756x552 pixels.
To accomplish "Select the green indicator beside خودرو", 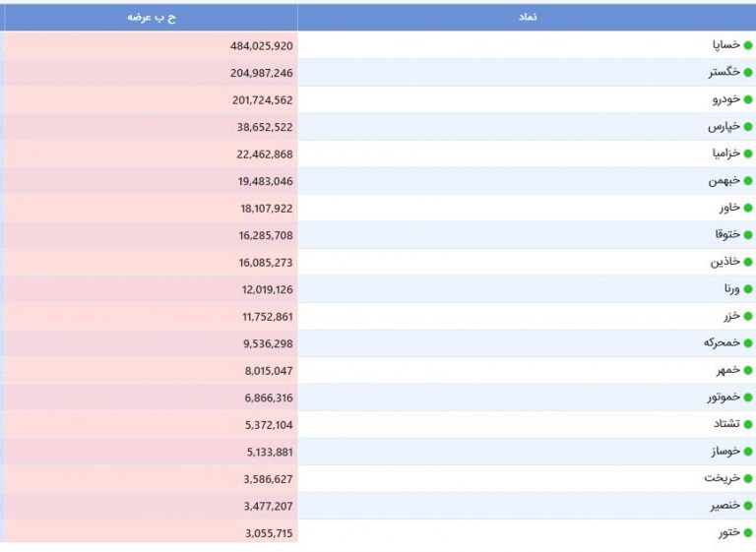I will 748,99.
